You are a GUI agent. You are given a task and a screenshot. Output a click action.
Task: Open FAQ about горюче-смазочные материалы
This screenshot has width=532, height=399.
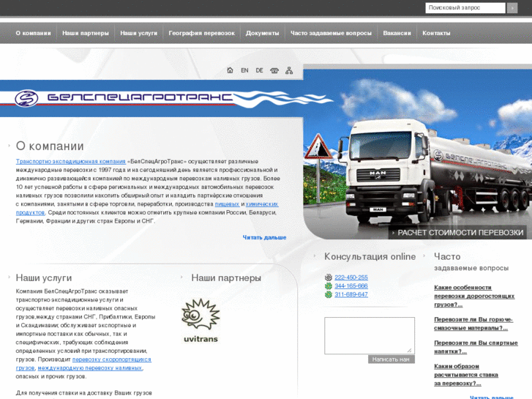point(473,324)
